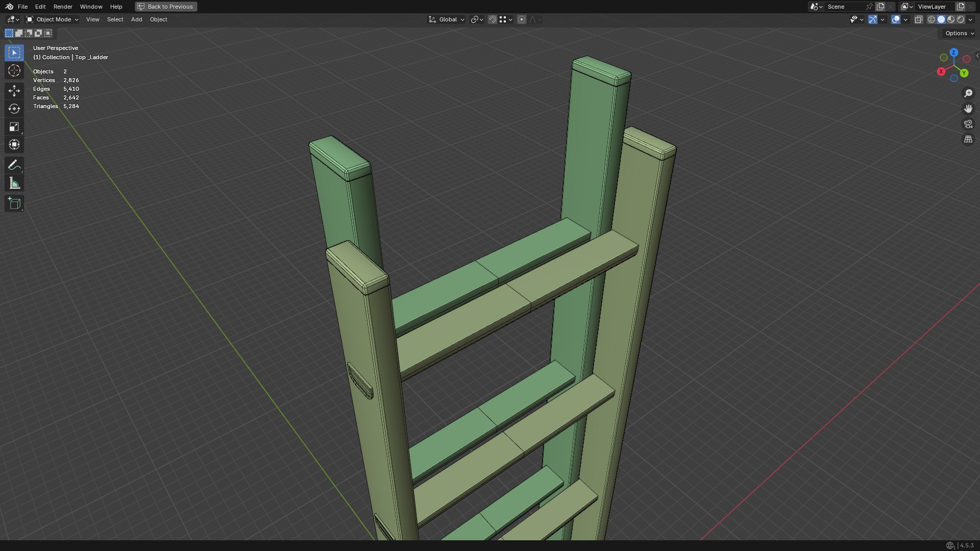Open the View menu in viewport header
This screenshot has width=980, height=551.
[92, 19]
